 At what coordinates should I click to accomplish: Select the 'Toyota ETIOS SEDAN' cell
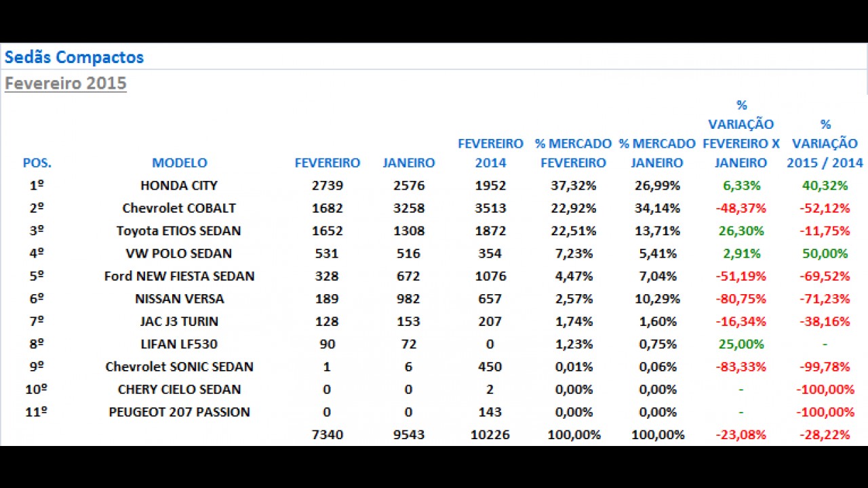pos(179,231)
